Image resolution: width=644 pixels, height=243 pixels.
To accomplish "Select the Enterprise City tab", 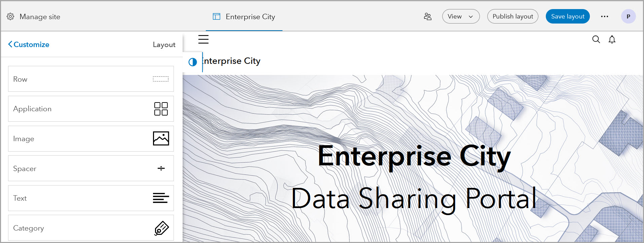I will [x=244, y=16].
